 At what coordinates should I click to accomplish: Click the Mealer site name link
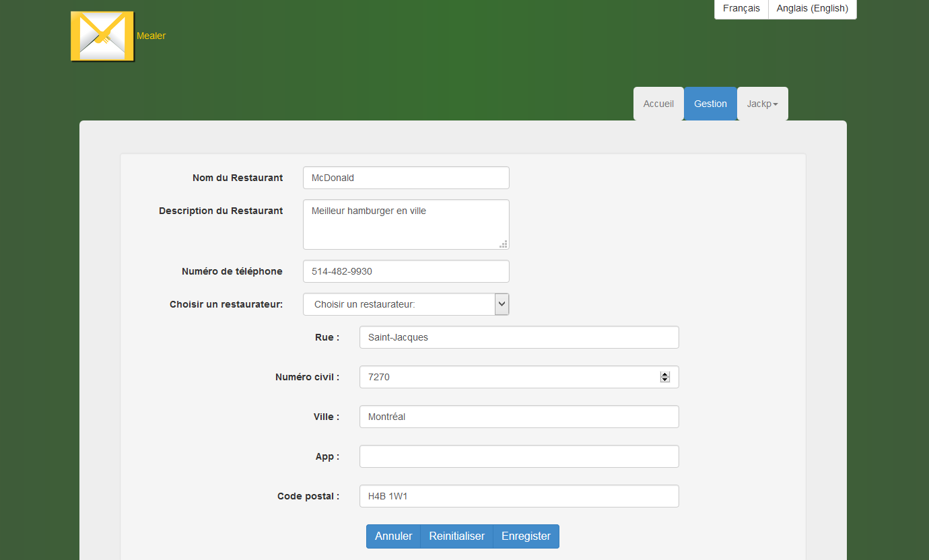point(151,36)
